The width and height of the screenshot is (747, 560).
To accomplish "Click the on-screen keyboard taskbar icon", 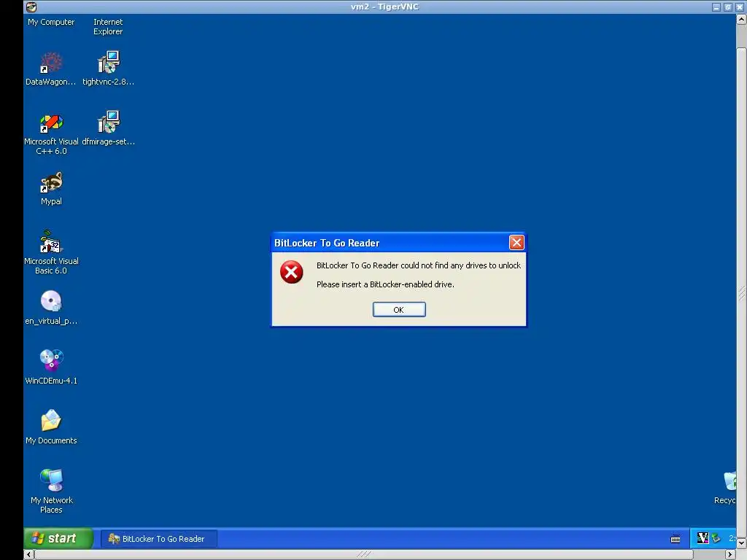I will [675, 539].
